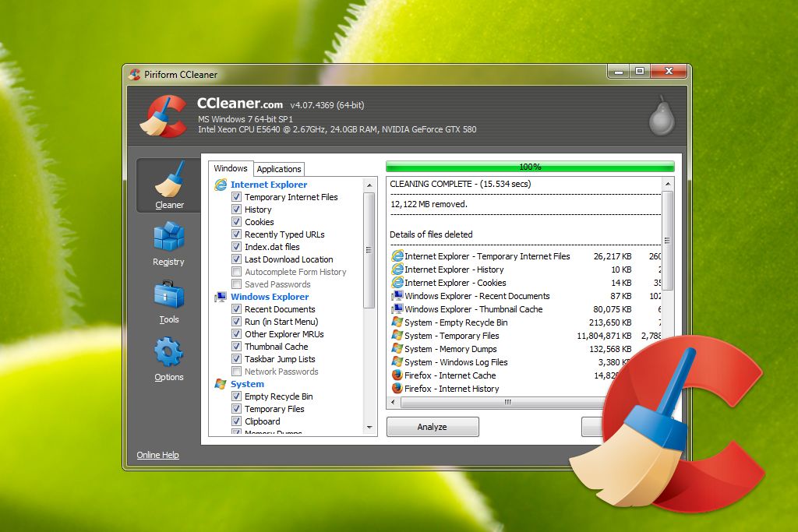798x532 pixels.
Task: Open the Online Help link
Action: tap(157, 455)
